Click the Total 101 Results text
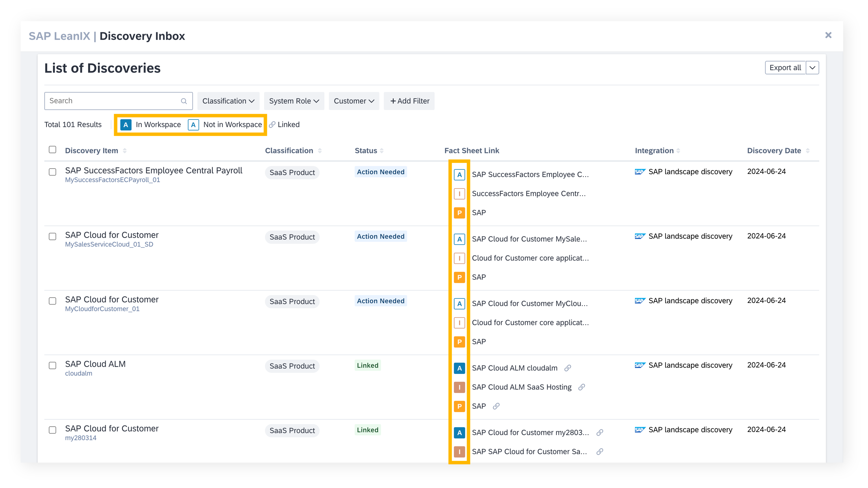868x488 pixels. pos(73,125)
